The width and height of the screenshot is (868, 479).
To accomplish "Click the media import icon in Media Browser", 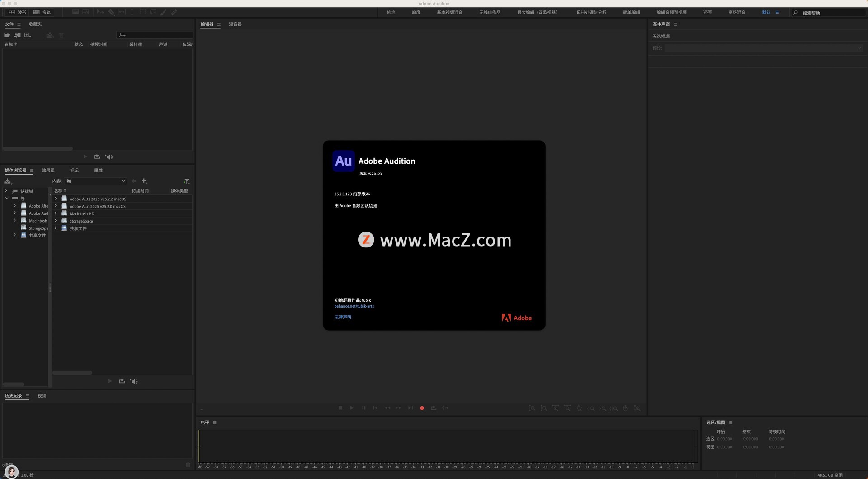I will [x=8, y=181].
